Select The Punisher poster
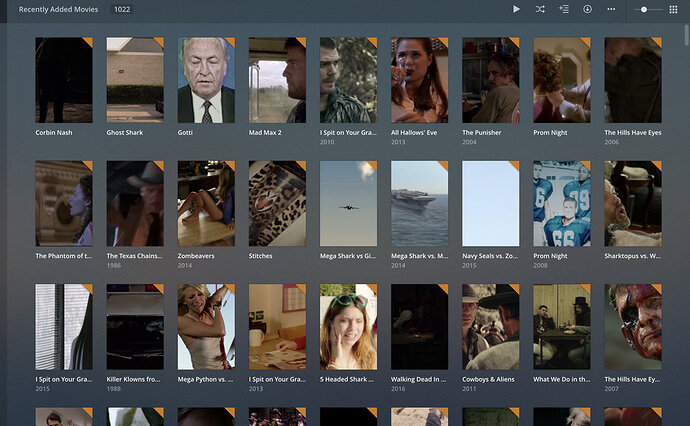690x426 pixels. [x=491, y=80]
